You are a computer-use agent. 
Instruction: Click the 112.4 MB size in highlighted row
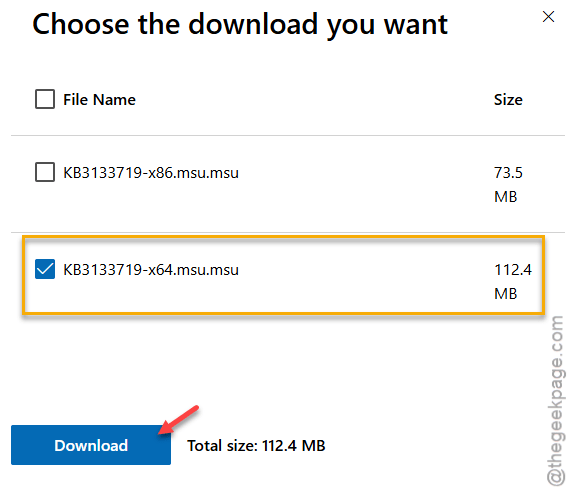[513, 281]
